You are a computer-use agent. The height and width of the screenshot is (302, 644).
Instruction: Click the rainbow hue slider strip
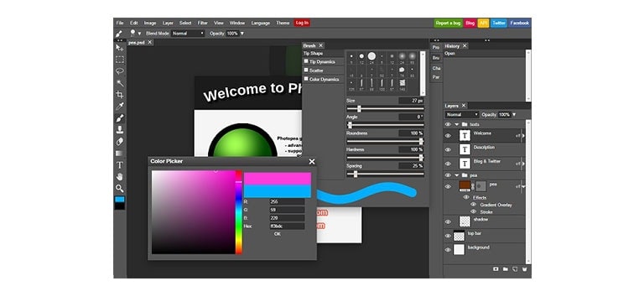(x=239, y=212)
